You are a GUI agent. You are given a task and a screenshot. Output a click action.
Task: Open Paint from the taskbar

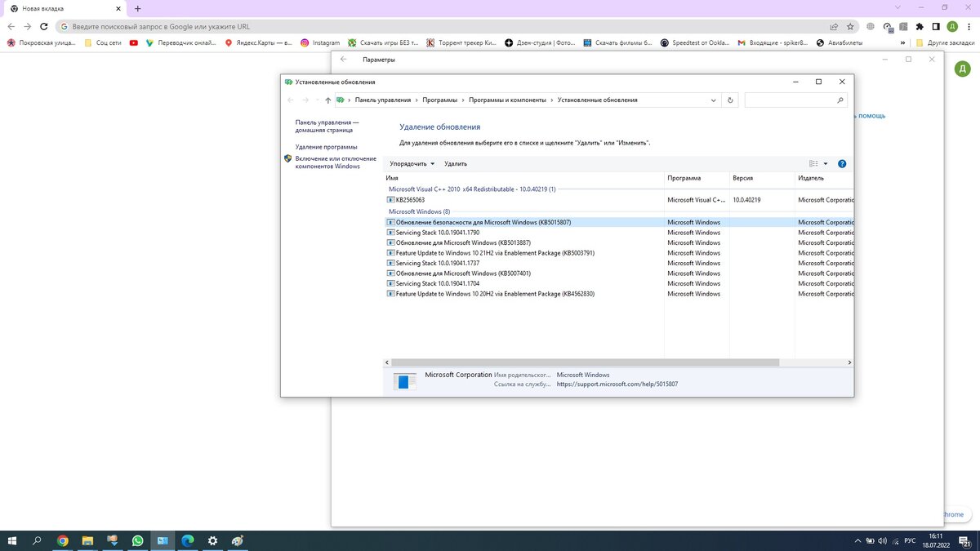pyautogui.click(x=238, y=540)
